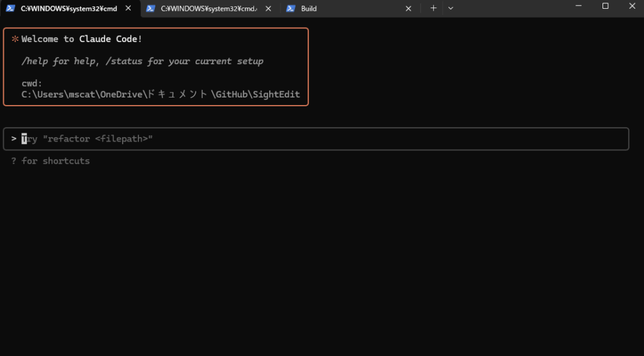Click the PowerShell icon on the second tab
644x356 pixels.
[x=151, y=9]
